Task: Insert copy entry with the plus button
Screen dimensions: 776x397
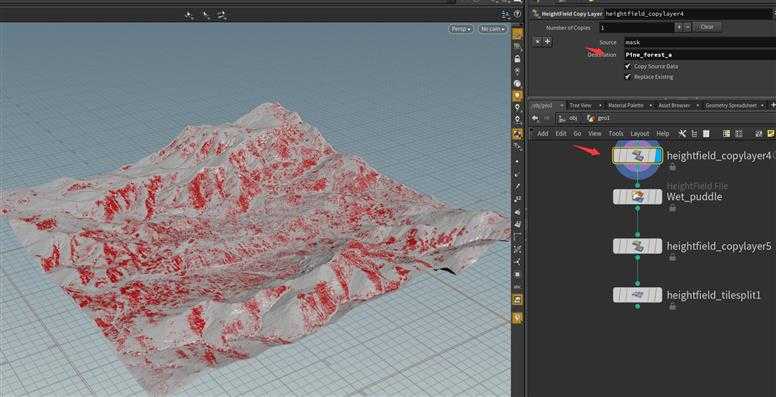Action: [x=547, y=42]
